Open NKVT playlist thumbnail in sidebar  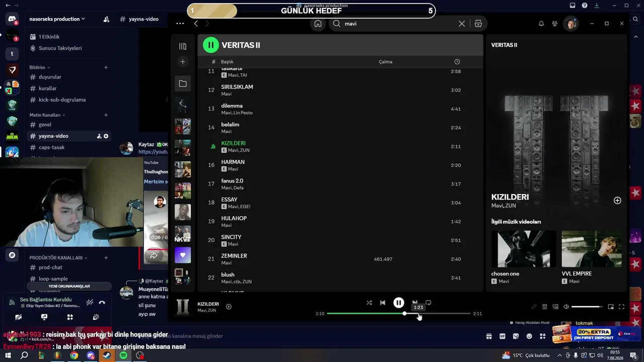[183, 234]
